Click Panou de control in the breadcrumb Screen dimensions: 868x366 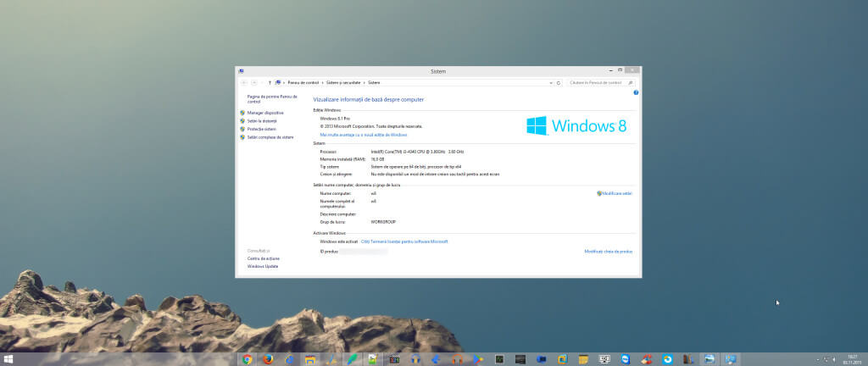click(x=303, y=83)
